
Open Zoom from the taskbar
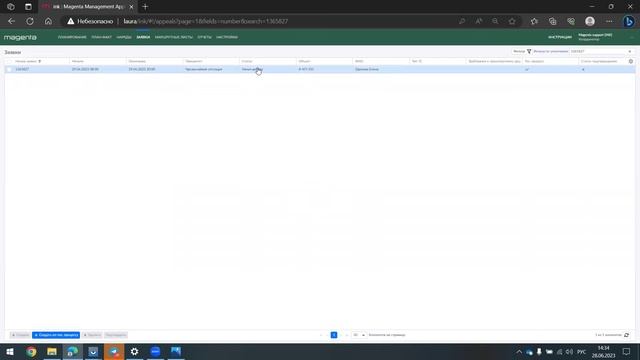point(155,351)
